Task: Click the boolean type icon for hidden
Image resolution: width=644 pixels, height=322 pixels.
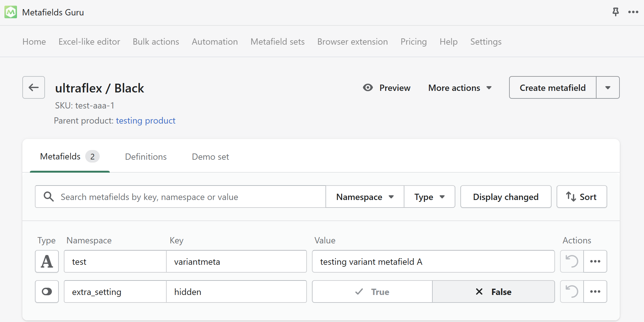Action: [x=47, y=291]
